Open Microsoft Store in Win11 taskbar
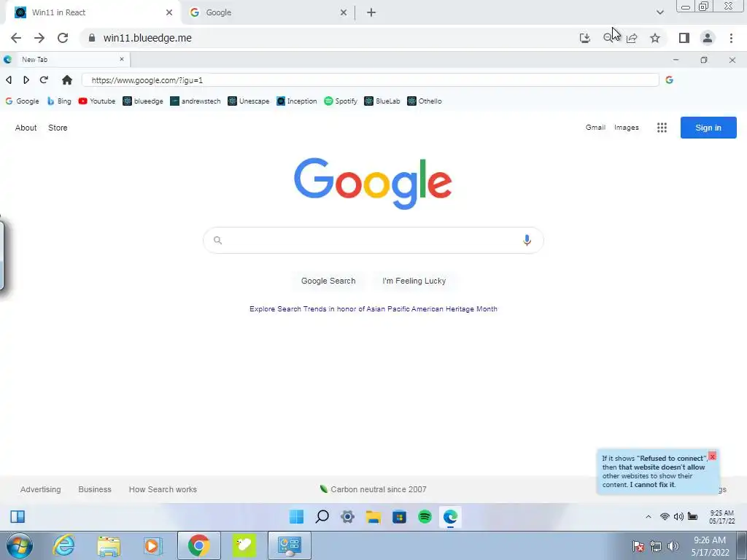747x560 pixels. point(399,517)
